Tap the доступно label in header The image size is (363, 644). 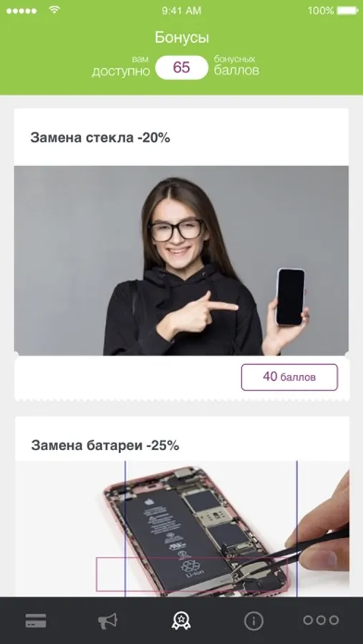(121, 71)
